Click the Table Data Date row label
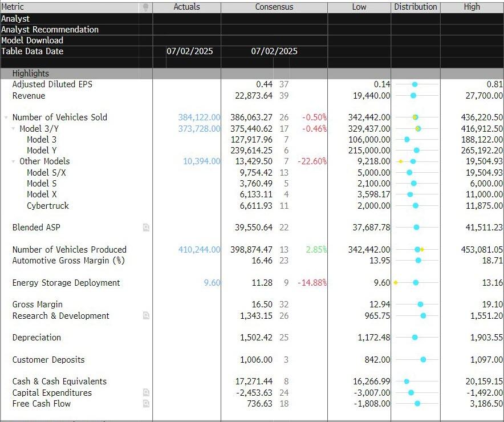Image resolution: width=504 pixels, height=422 pixels. point(32,51)
